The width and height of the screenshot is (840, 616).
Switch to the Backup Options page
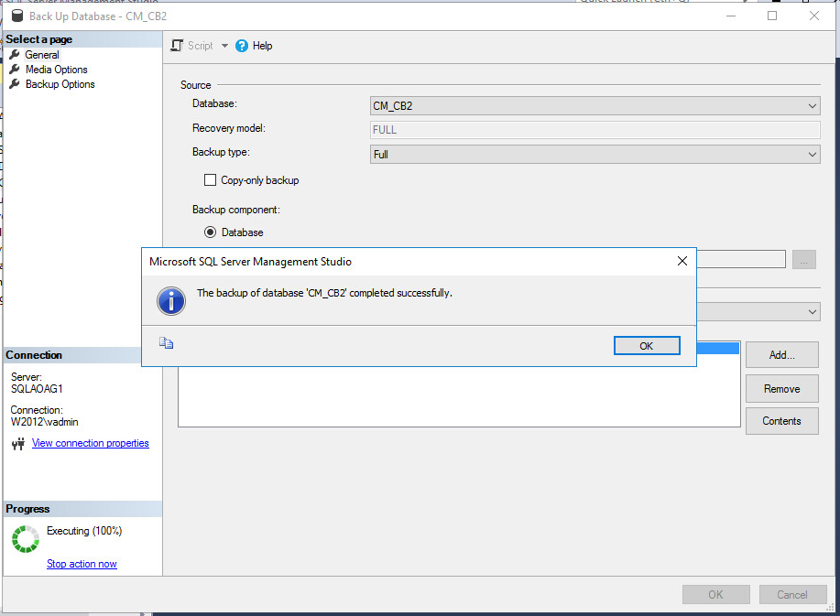tap(59, 83)
